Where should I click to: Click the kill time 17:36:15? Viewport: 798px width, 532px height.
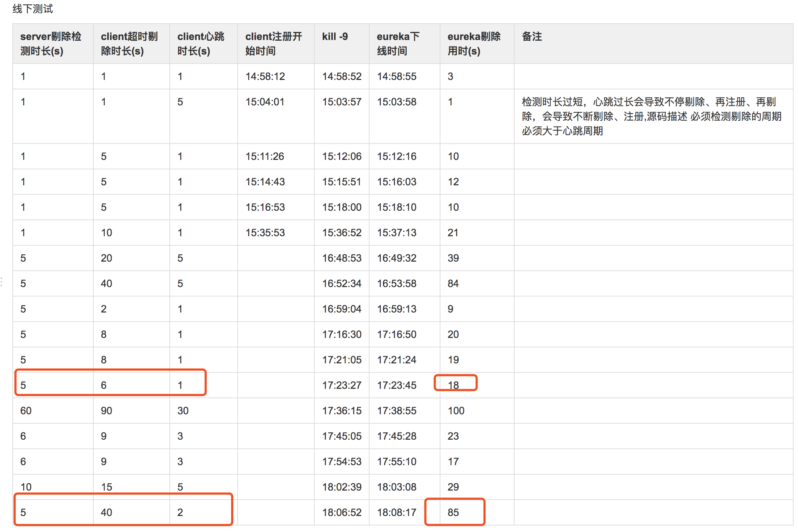click(342, 411)
